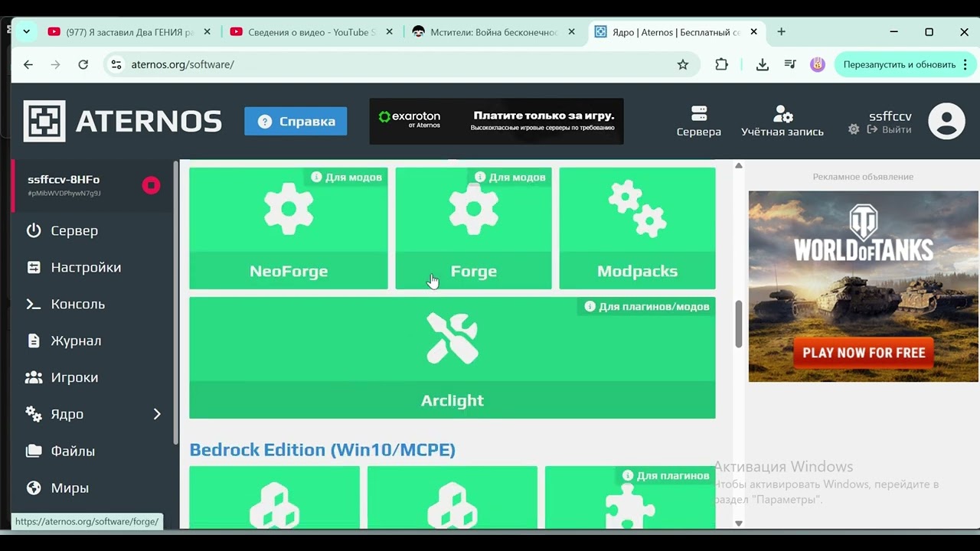Open the "Справка" help button

296,121
